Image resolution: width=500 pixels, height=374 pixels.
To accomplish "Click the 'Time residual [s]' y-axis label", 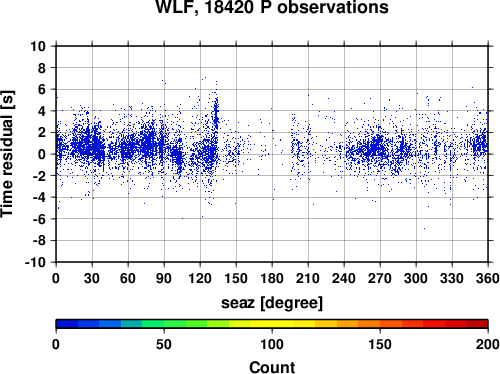I will [7, 154].
